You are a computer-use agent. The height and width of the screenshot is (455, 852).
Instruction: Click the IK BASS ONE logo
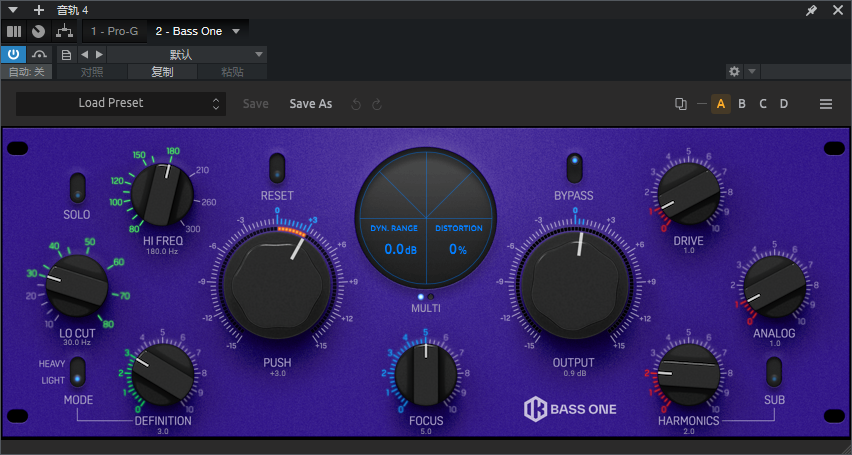point(570,409)
